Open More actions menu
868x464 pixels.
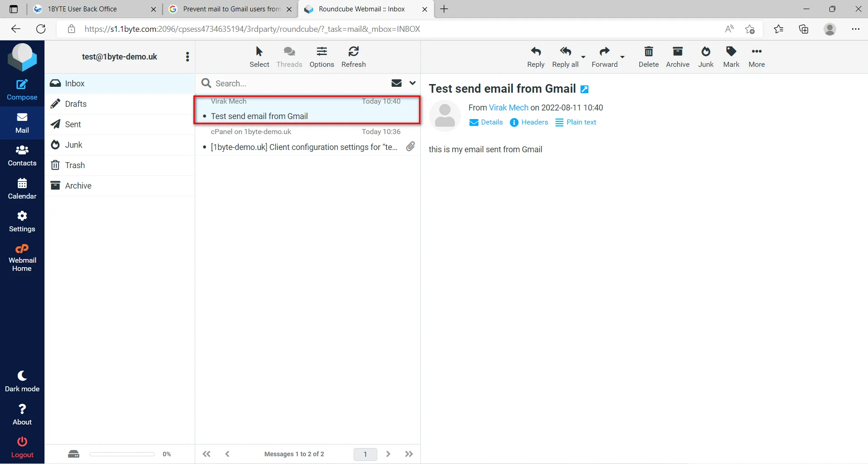click(x=756, y=57)
